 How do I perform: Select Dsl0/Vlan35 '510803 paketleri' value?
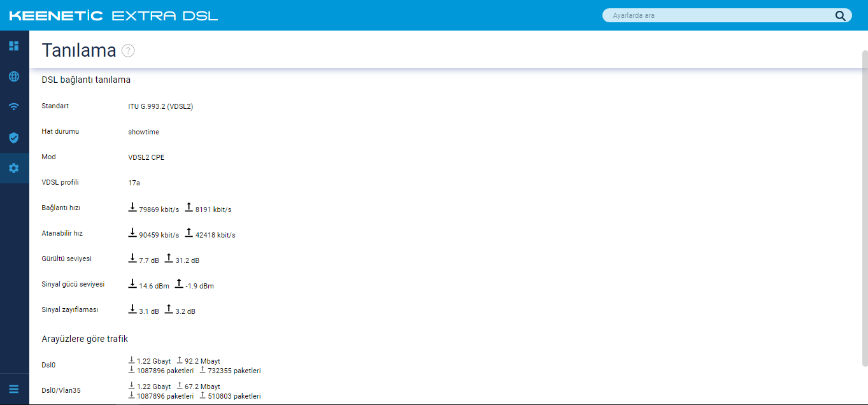[234, 396]
